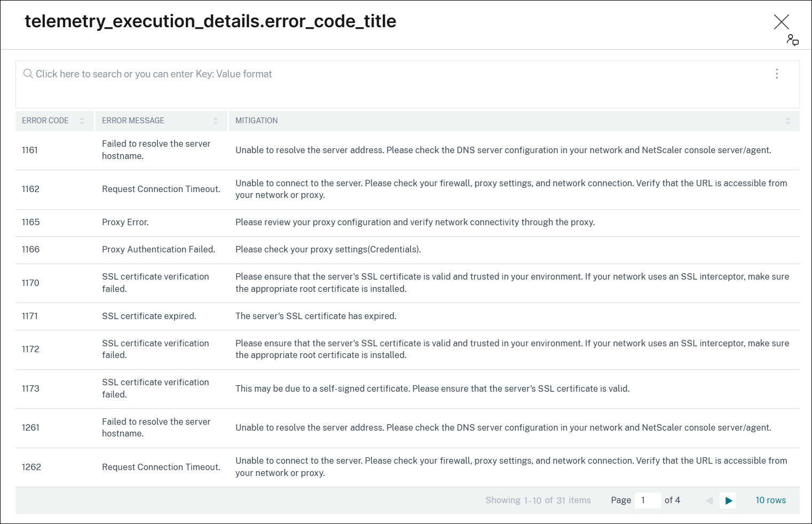
Task: Expand the 10 rows page-size dropdown
Action: (770, 501)
